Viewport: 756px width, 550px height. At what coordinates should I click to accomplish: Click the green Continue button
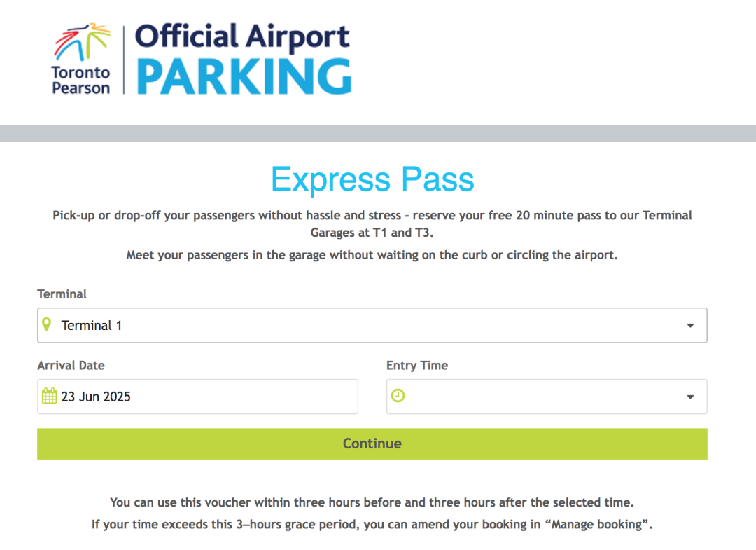point(372,444)
